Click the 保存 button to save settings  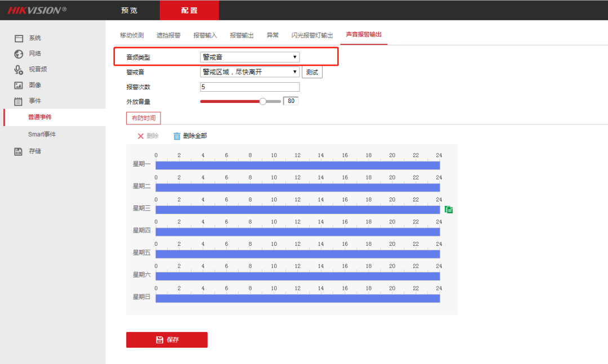pyautogui.click(x=167, y=340)
